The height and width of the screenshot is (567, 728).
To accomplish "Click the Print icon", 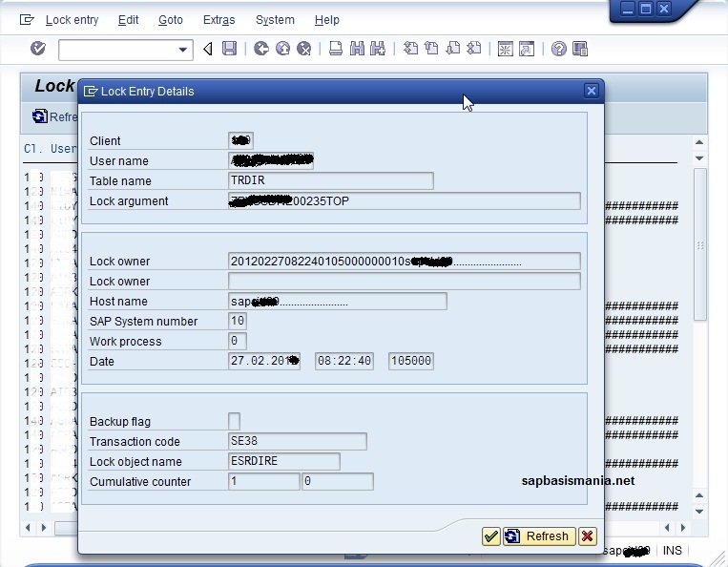I will click(x=336, y=49).
